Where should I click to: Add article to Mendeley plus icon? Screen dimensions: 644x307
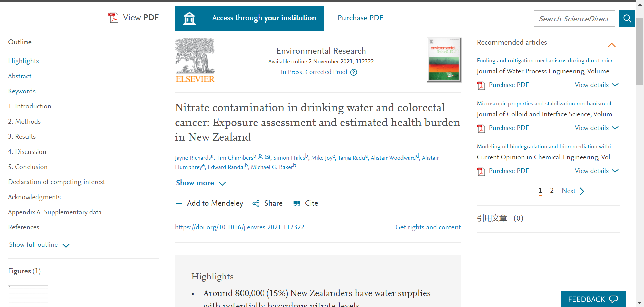pos(179,204)
